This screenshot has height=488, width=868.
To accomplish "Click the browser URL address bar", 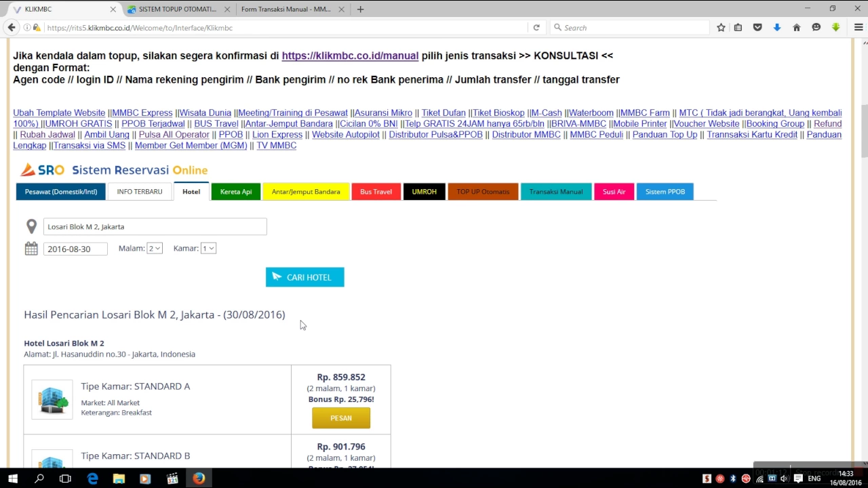I will coord(285,28).
